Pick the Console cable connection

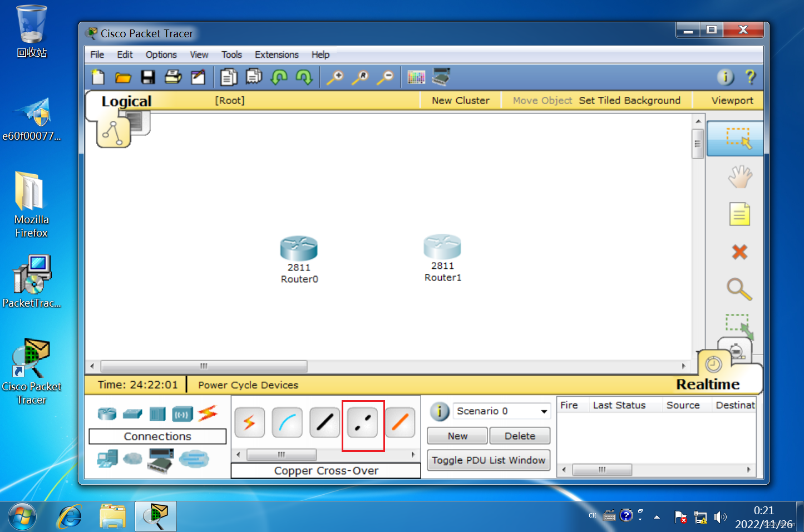[x=287, y=422]
